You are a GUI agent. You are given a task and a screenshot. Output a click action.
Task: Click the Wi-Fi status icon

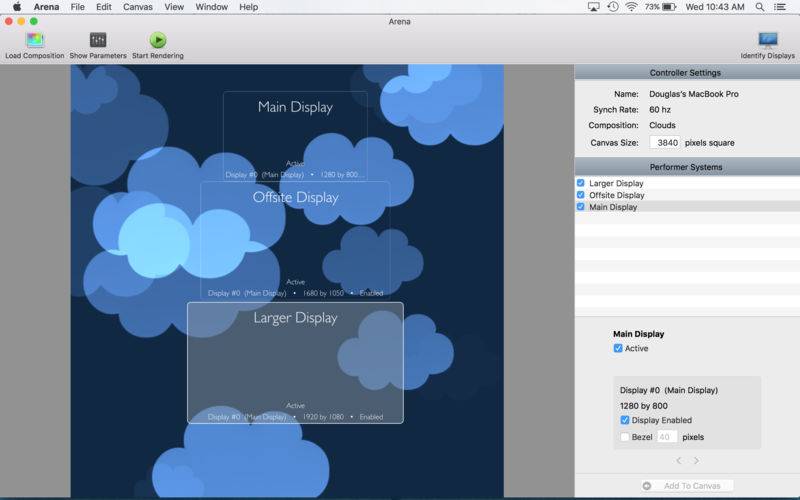tap(631, 7)
